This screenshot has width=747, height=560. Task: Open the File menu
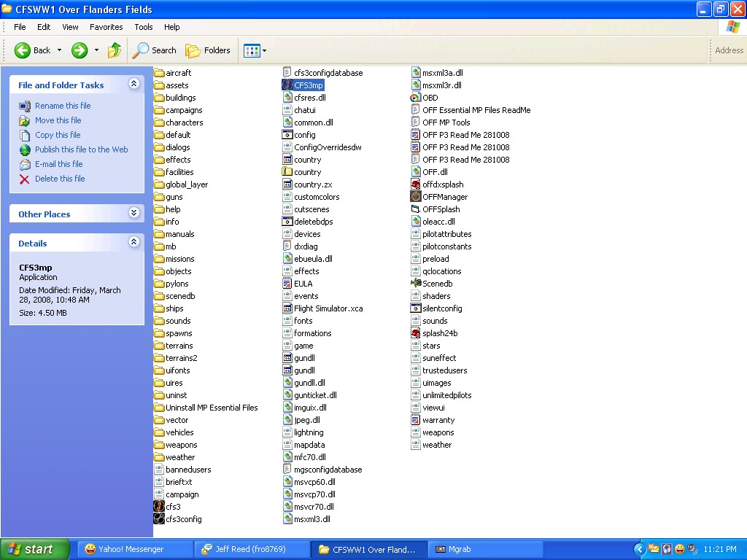[20, 27]
